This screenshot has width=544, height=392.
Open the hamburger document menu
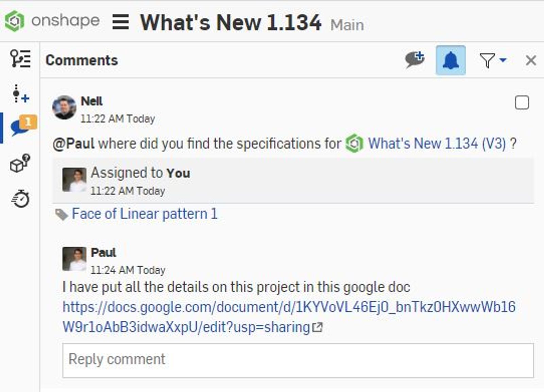click(x=120, y=22)
